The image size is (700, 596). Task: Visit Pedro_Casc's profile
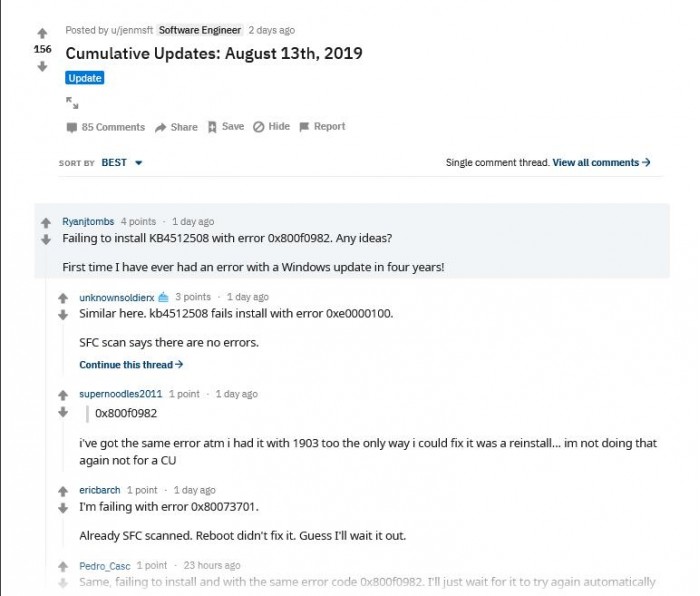[x=105, y=566]
